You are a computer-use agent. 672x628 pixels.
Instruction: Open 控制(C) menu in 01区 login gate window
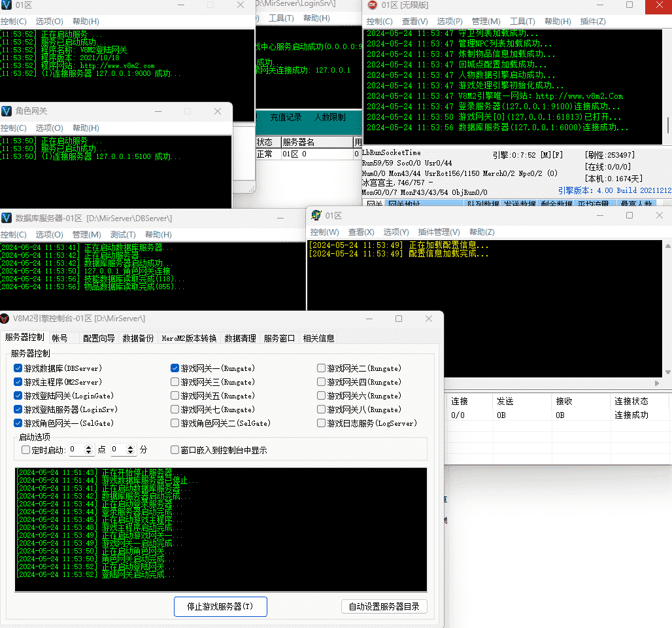(x=14, y=22)
